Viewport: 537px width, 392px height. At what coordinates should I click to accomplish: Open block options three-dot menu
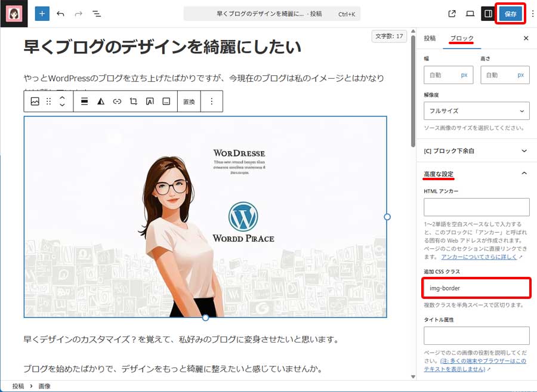click(211, 101)
